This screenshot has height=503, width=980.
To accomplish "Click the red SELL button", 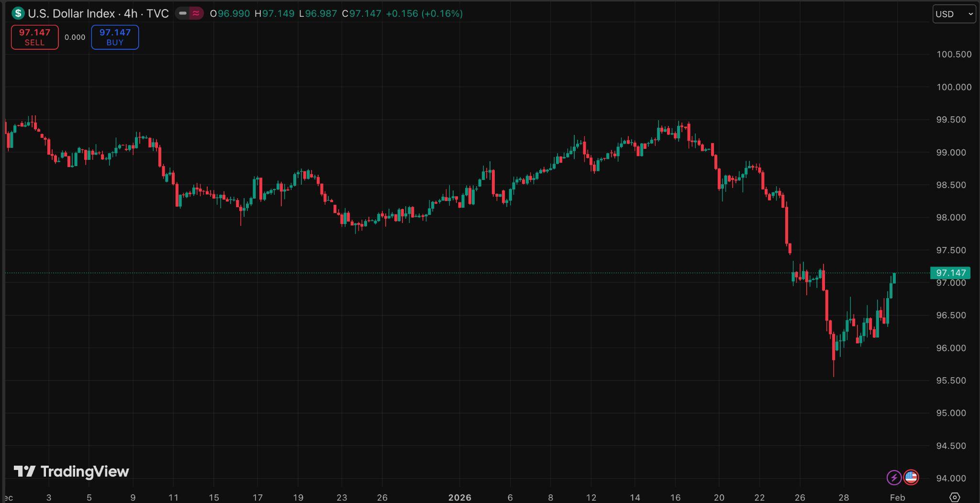I will [34, 37].
